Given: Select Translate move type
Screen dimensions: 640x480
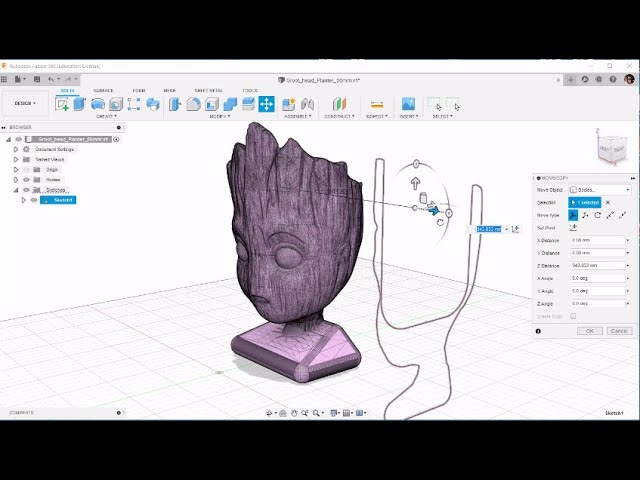Looking at the screenshot, I should 585,215.
